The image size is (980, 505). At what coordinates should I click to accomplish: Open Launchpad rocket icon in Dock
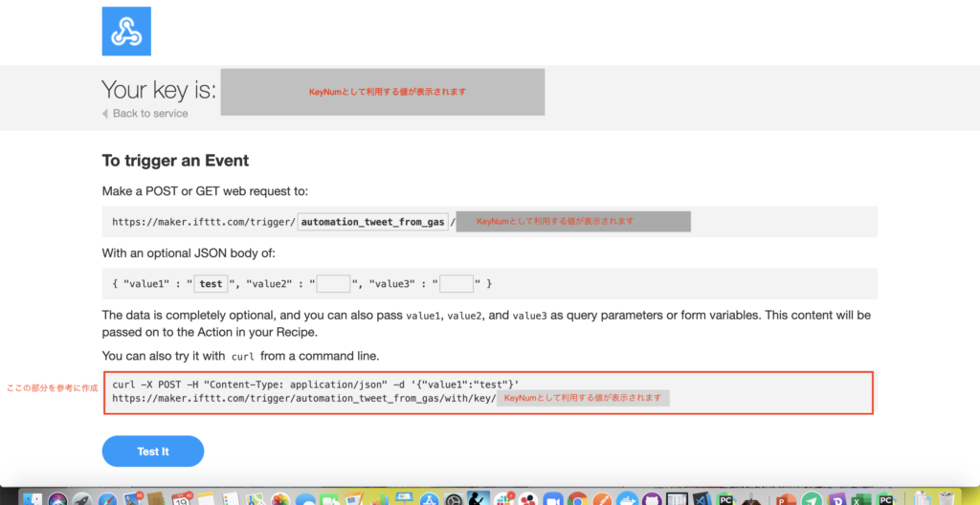(82, 498)
